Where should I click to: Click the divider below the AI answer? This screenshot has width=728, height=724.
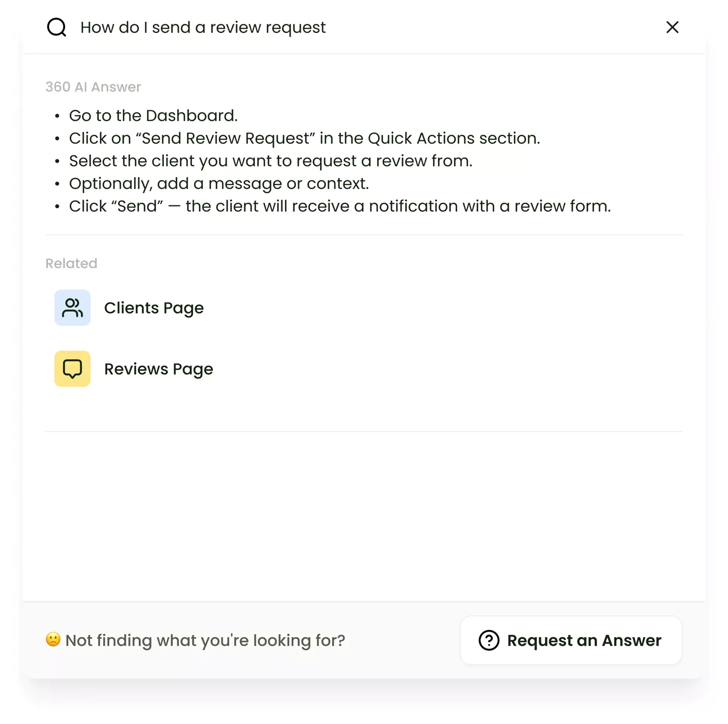[x=364, y=234]
